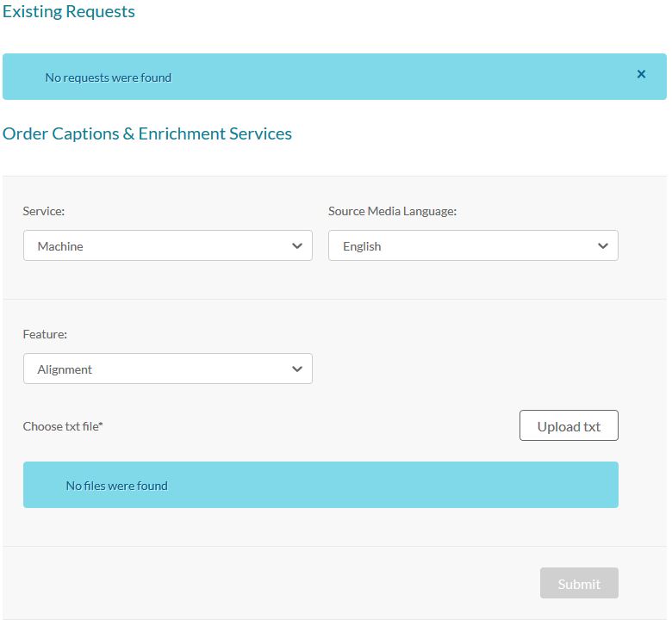The image size is (672, 626).
Task: Click the selected 'English' language value
Action: pyautogui.click(x=362, y=246)
